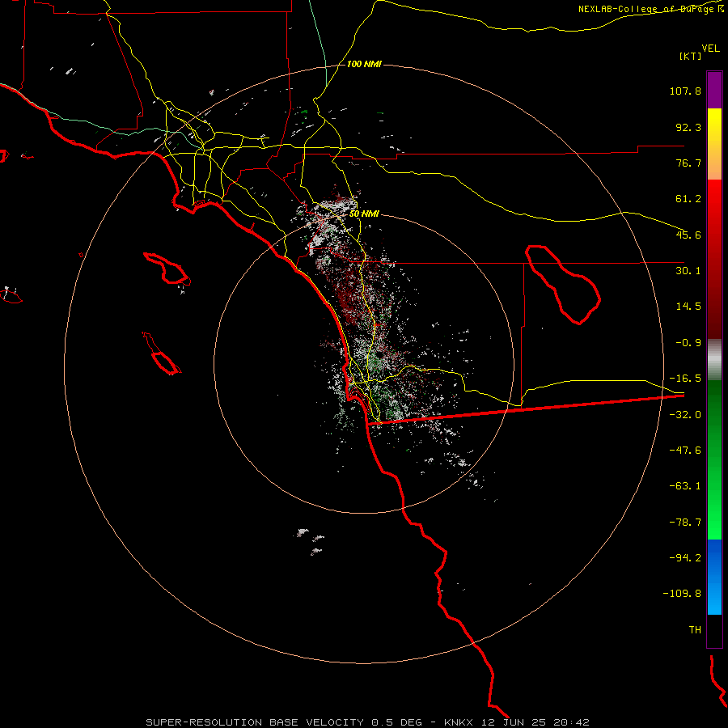Click the TH legend label
Viewport: 728px width, 728px height.
point(695,630)
